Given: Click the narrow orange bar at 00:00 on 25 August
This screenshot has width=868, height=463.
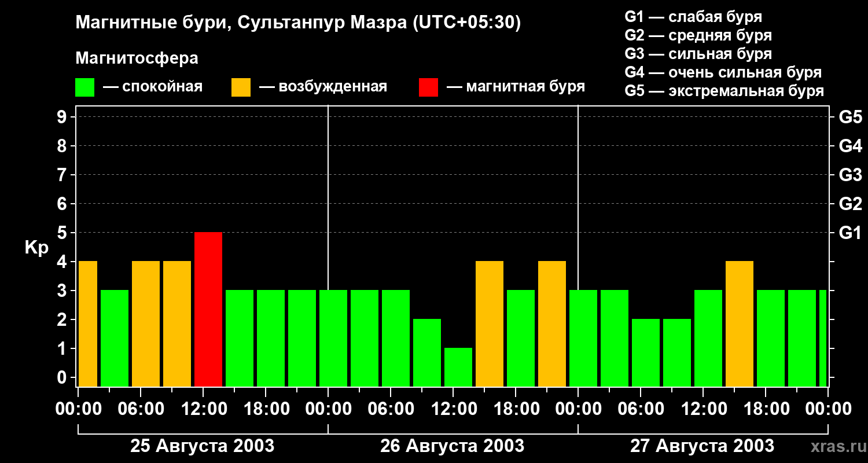Looking at the screenshot, I should point(87,324).
